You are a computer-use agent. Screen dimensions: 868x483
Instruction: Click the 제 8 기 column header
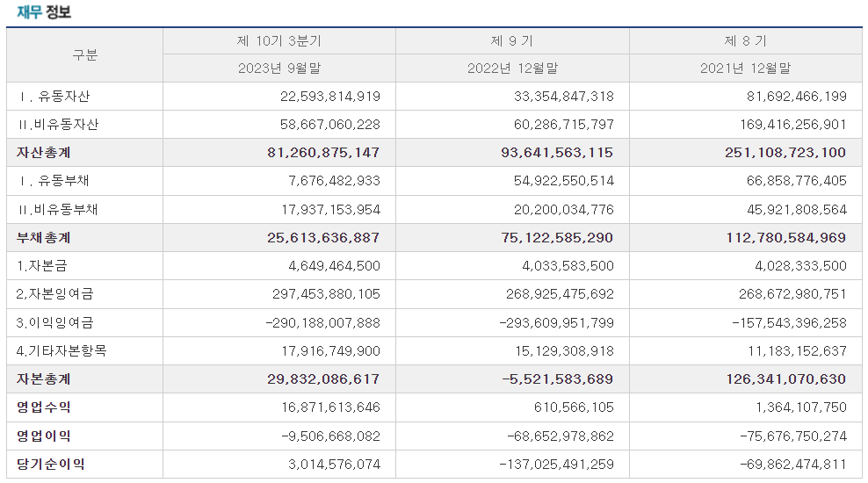point(745,41)
